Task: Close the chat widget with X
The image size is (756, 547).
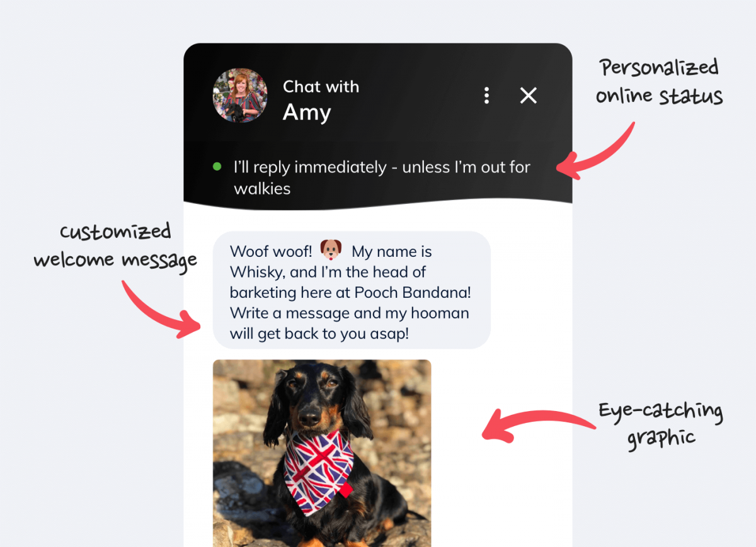Action: pyautogui.click(x=528, y=96)
